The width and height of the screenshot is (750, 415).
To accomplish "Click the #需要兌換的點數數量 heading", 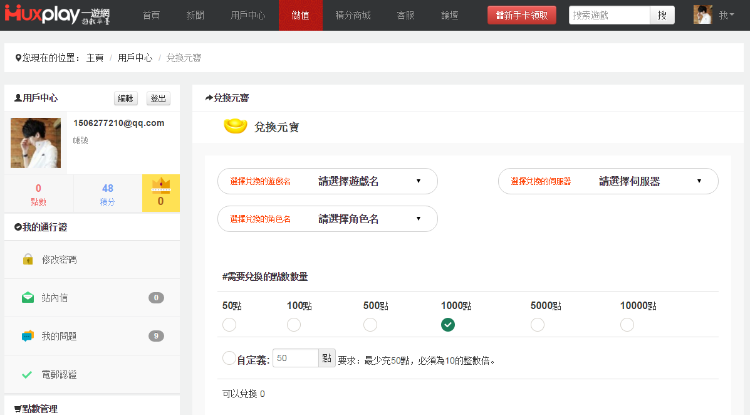I will tap(265, 277).
